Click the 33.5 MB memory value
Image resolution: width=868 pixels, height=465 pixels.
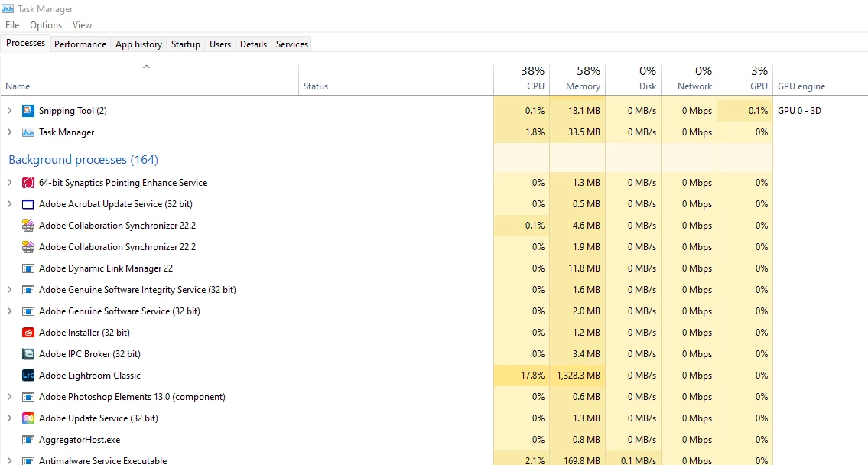coord(584,132)
